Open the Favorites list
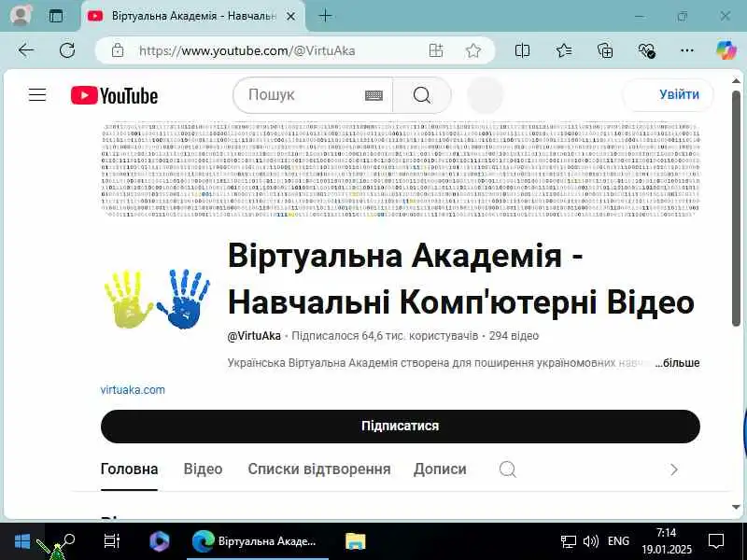 point(564,50)
